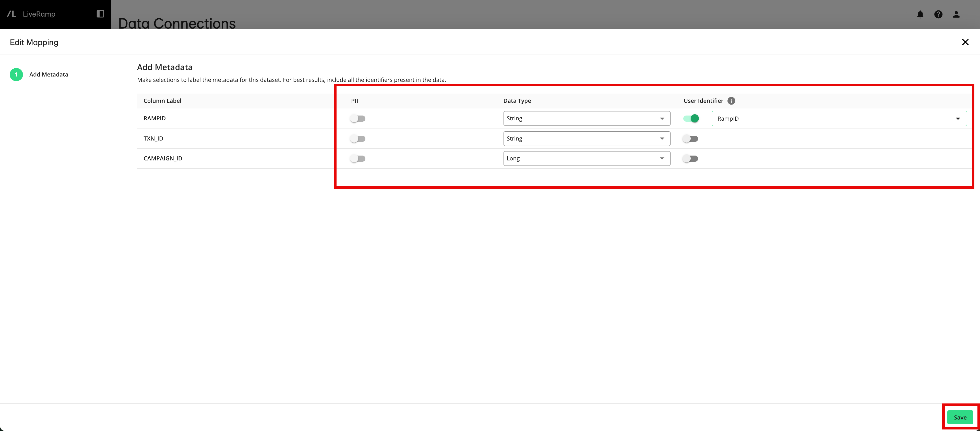
Task: Select the Add Metadata step in sidebar
Action: point(49,74)
